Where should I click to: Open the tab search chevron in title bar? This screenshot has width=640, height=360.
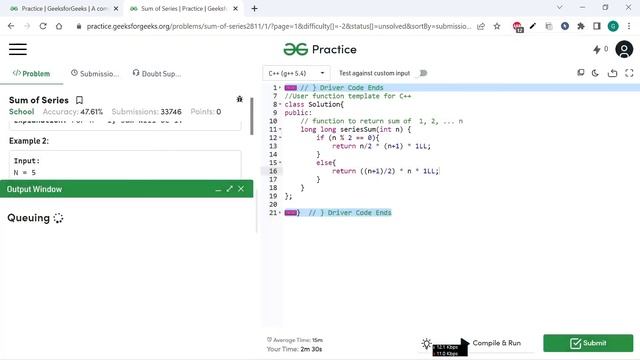(560, 7)
